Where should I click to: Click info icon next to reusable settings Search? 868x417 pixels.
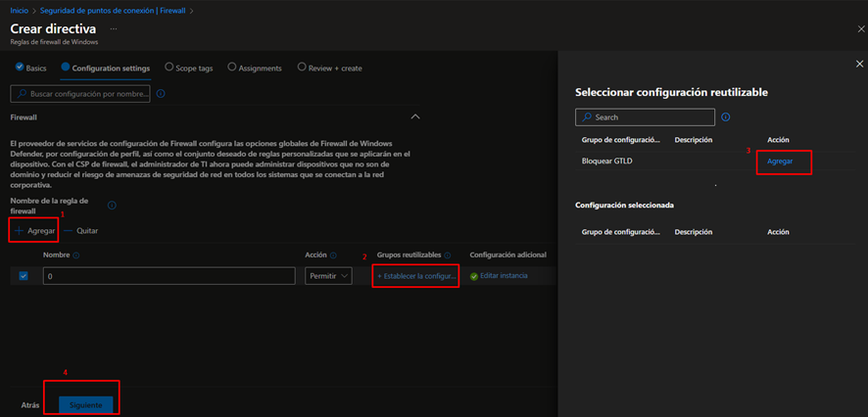[726, 117]
